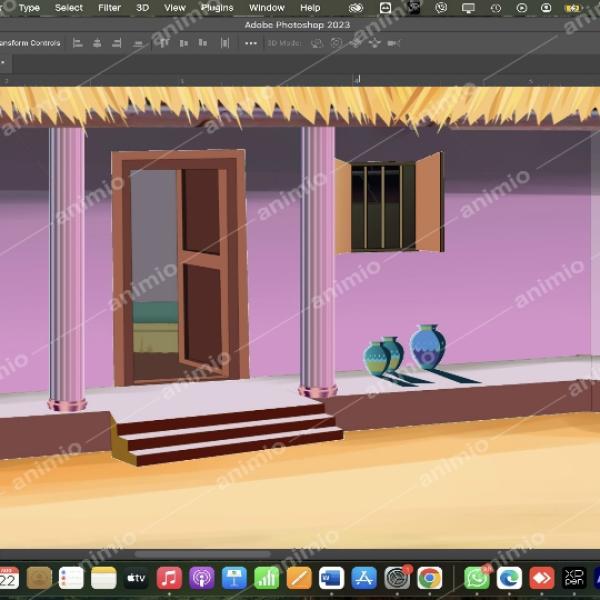Open the Filter menu
600x600 pixels.
[x=109, y=8]
